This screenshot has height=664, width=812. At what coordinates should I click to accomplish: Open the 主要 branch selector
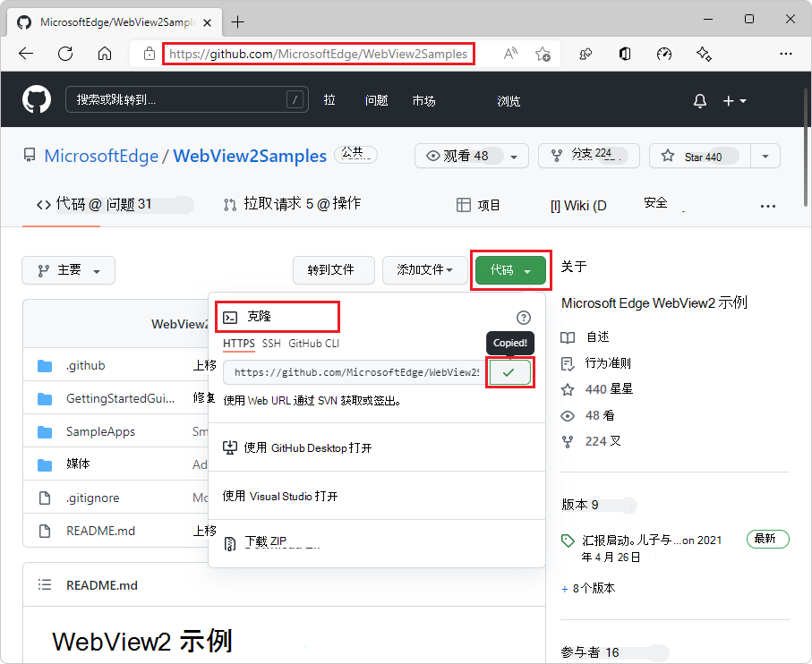pyautogui.click(x=68, y=270)
